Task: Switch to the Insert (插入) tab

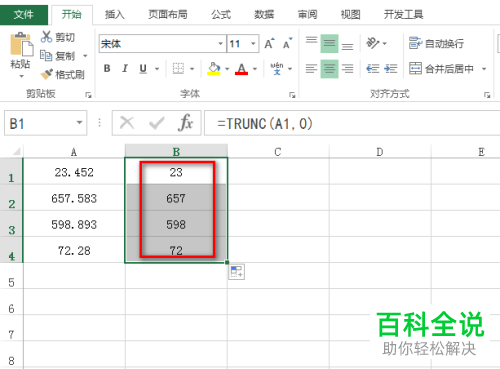Action: click(114, 15)
